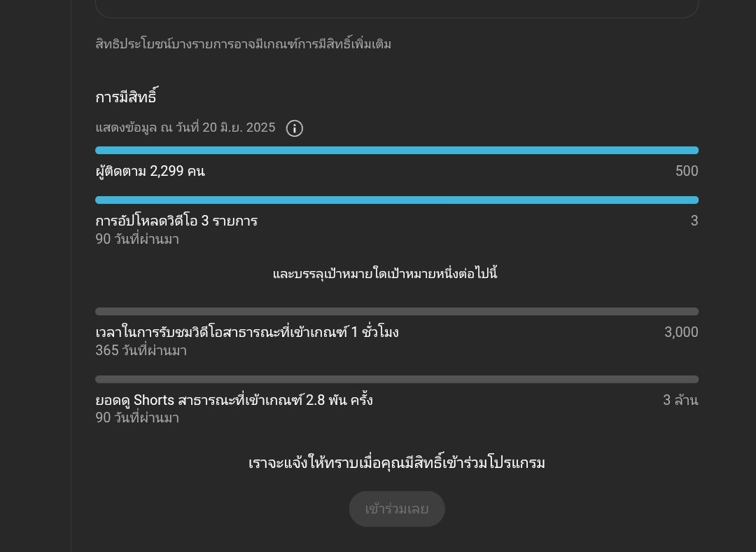
Task: Select การอัปโหลดวิดีโอ 3 รายการ text
Action: [x=176, y=221]
